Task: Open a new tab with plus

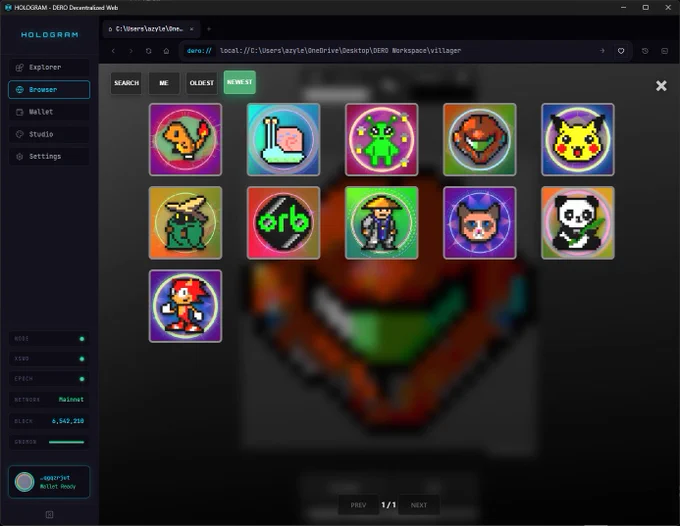Action: tap(209, 29)
